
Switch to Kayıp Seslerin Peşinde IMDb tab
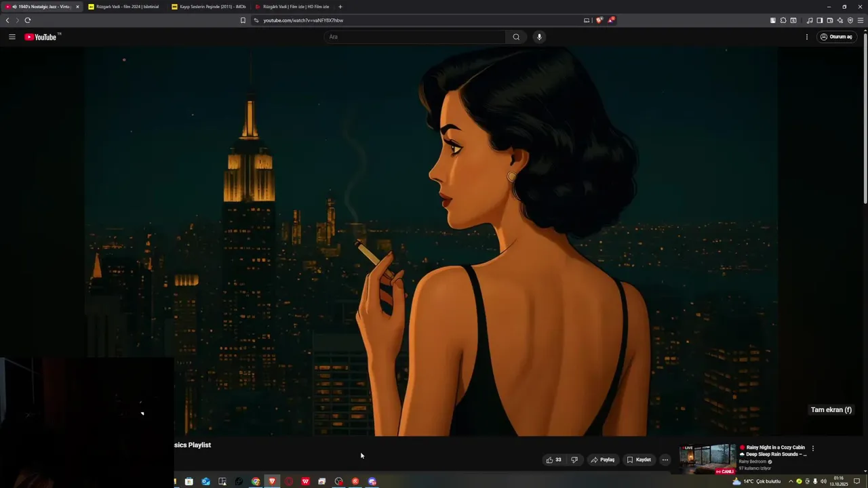[209, 7]
